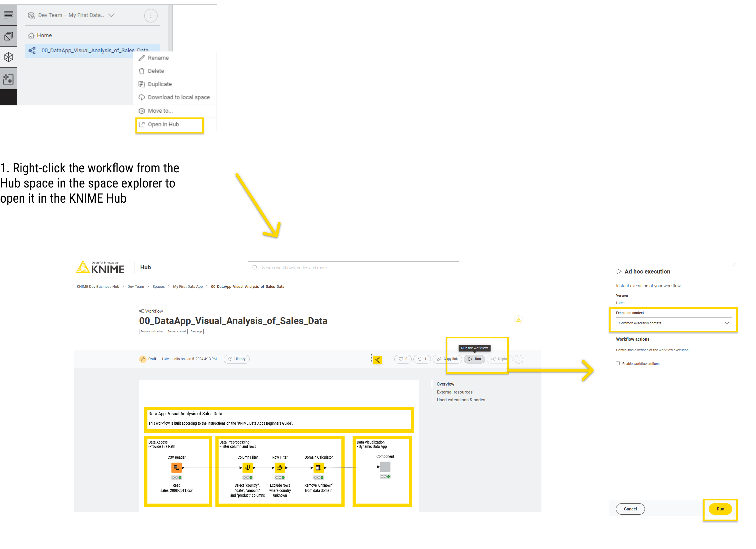Screen dimensions: 756x549
Task: Open the space explorer three-dot menu
Action: (151, 16)
